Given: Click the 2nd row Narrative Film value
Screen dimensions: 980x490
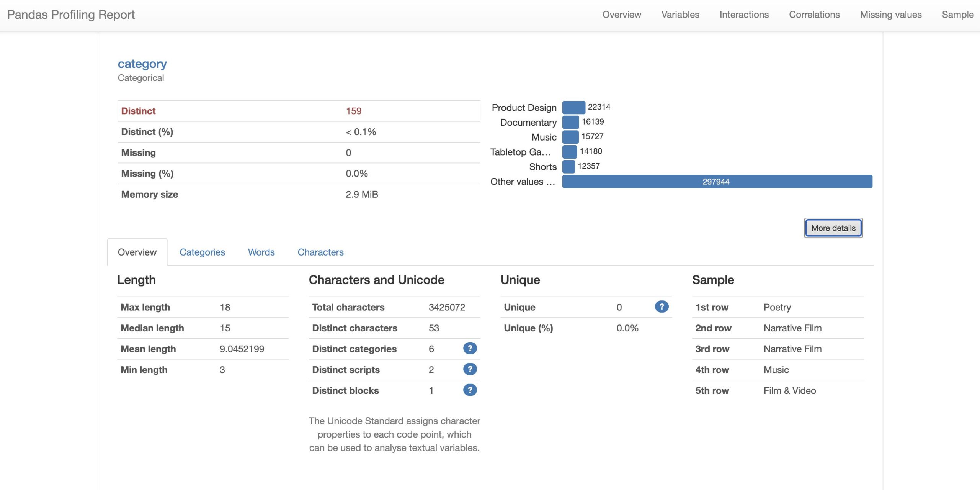Looking at the screenshot, I should tap(792, 328).
